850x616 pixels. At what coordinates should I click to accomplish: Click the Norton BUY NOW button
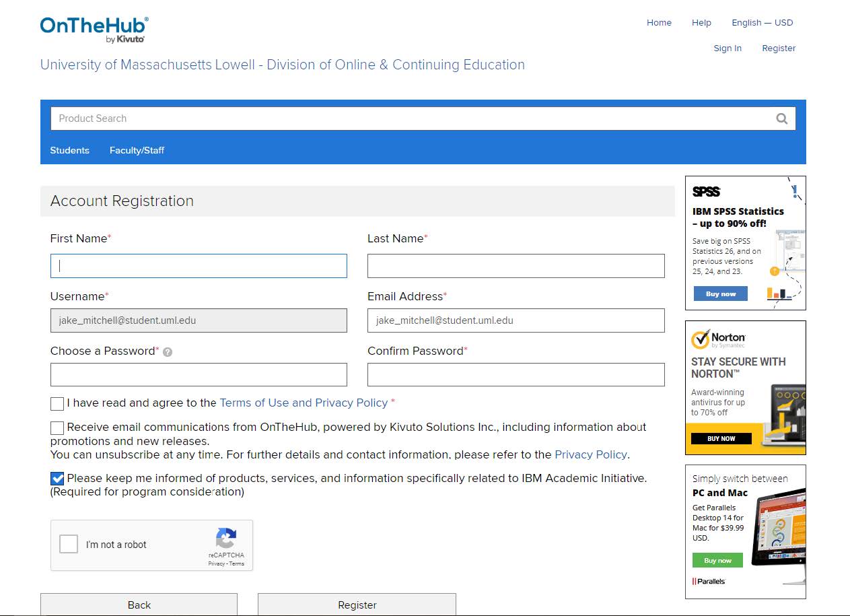point(721,439)
